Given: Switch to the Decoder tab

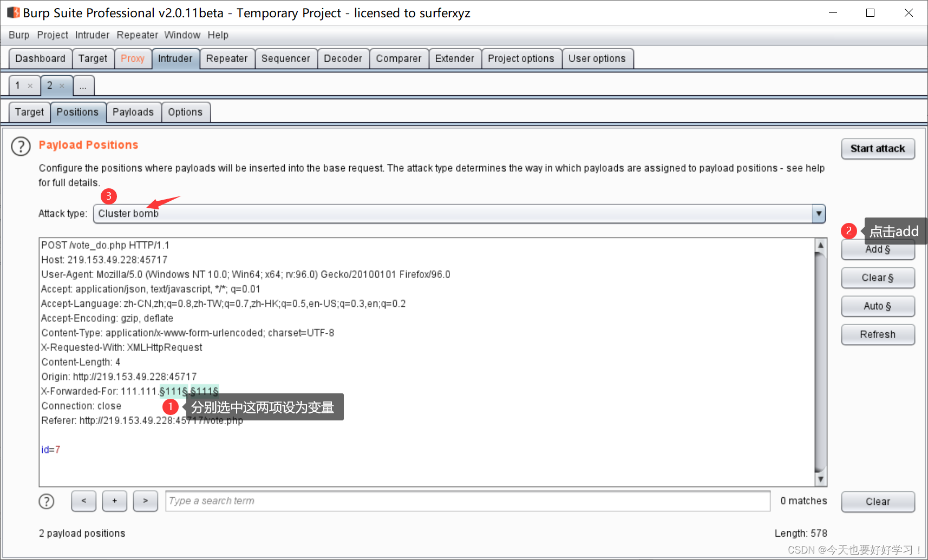Looking at the screenshot, I should click(x=343, y=58).
